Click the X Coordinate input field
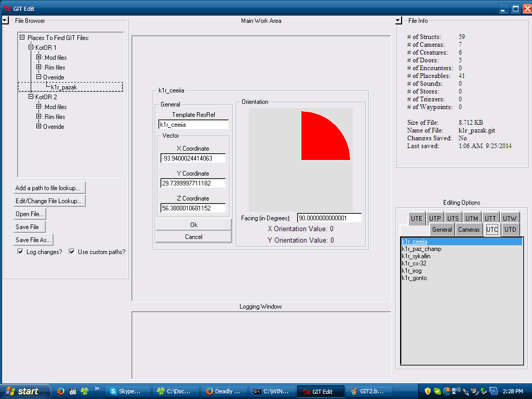The width and height of the screenshot is (532, 399). click(x=193, y=158)
